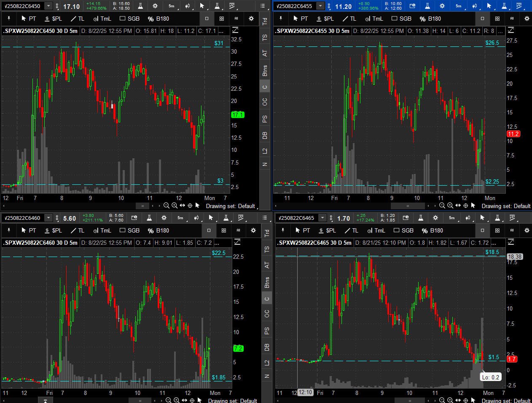Open chart settings gear on 6455 chart header
The width and height of the screenshot is (532, 403).
(x=442, y=6)
